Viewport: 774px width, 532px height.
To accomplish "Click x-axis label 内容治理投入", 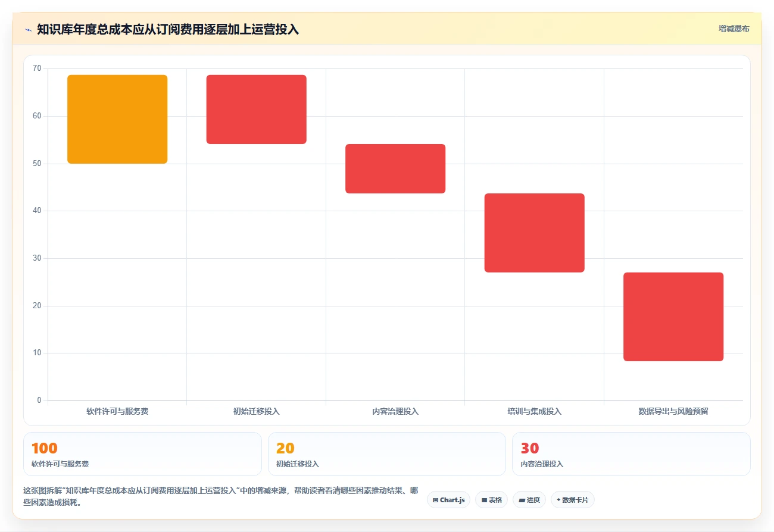I will click(x=395, y=411).
